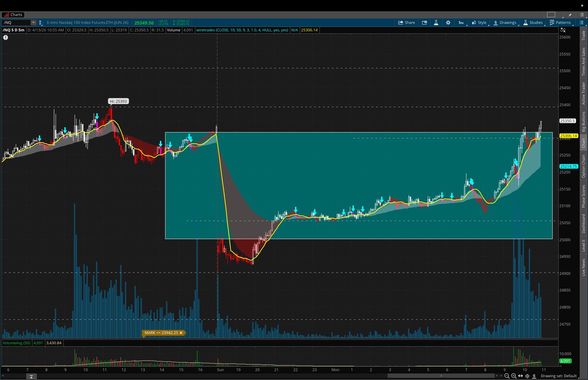Click the chart scrollbar thumb at bottom left
Image resolution: width=588 pixels, height=380 pixels.
(x=31, y=377)
